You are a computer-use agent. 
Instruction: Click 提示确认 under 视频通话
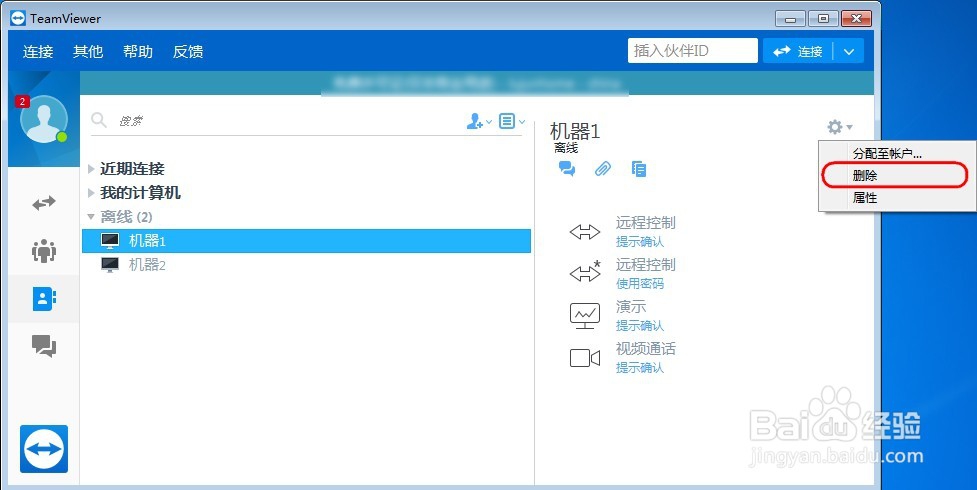(x=640, y=368)
